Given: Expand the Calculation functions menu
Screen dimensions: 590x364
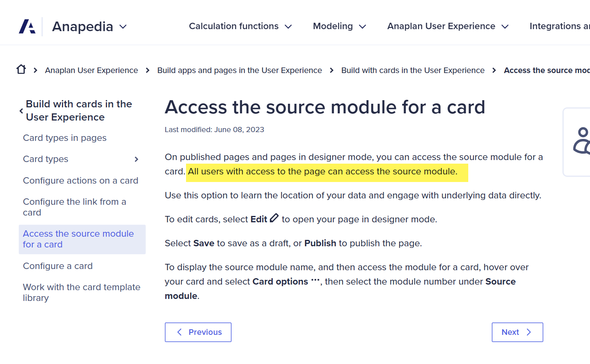Looking at the screenshot, I should [240, 26].
